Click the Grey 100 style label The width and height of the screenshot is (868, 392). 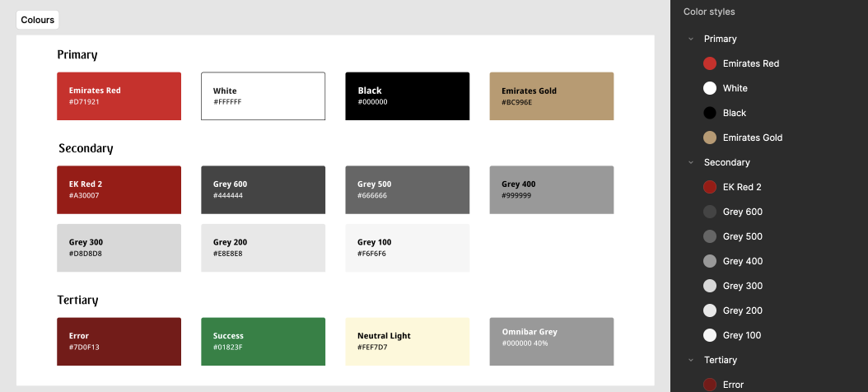point(742,335)
